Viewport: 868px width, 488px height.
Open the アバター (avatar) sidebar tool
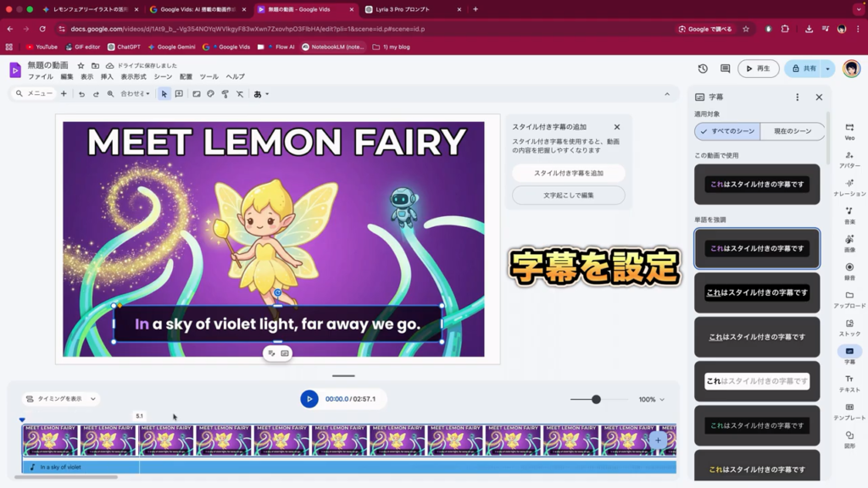click(849, 159)
